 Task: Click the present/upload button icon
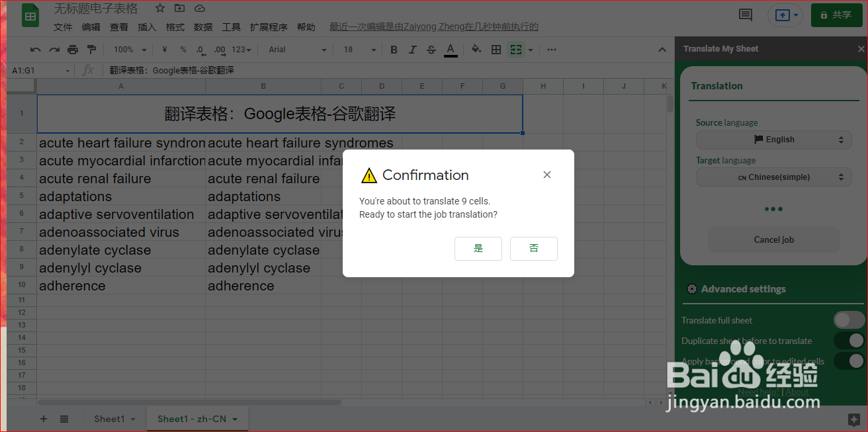(782, 15)
